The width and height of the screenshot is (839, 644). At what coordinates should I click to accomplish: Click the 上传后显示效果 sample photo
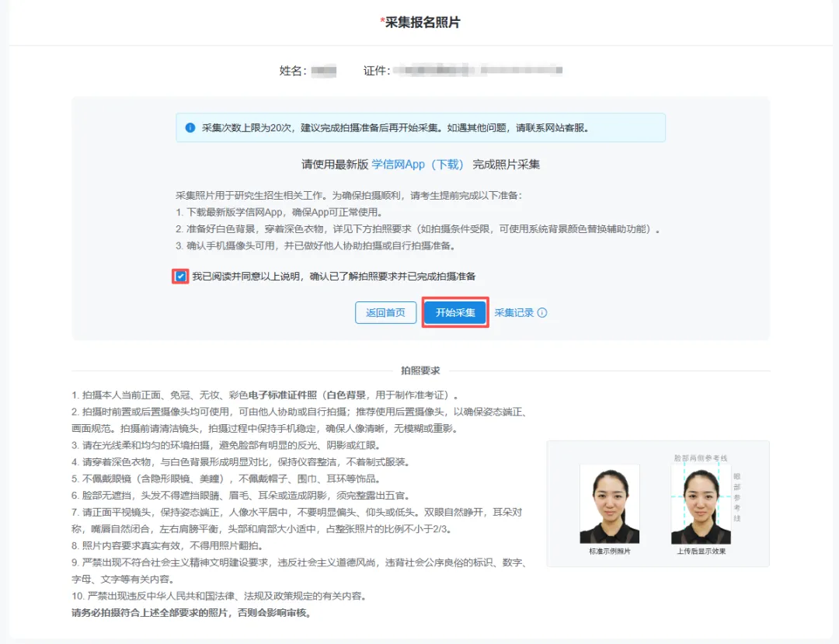click(x=701, y=504)
